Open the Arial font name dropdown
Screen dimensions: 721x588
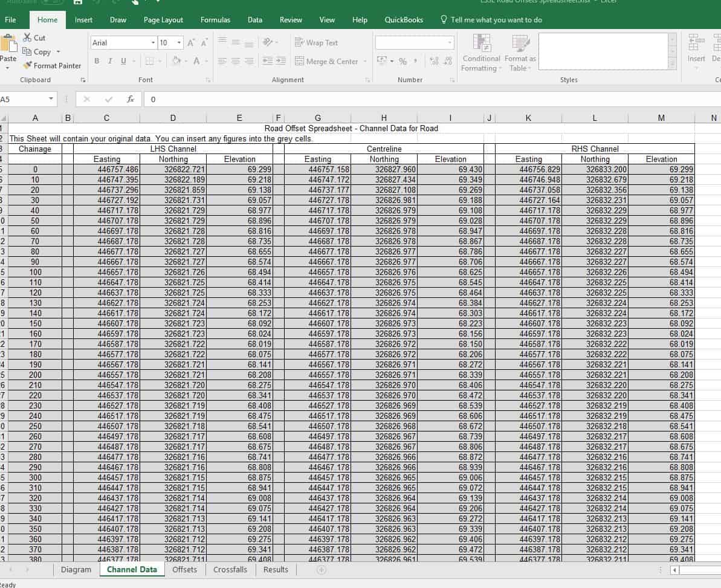153,43
